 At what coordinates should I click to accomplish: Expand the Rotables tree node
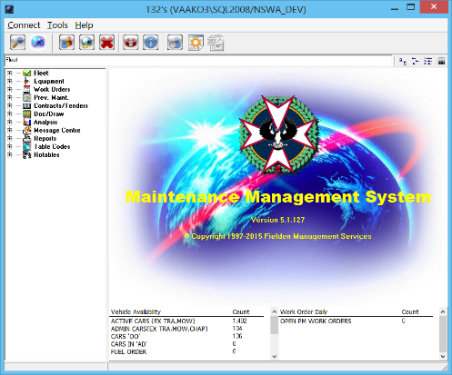click(x=10, y=155)
